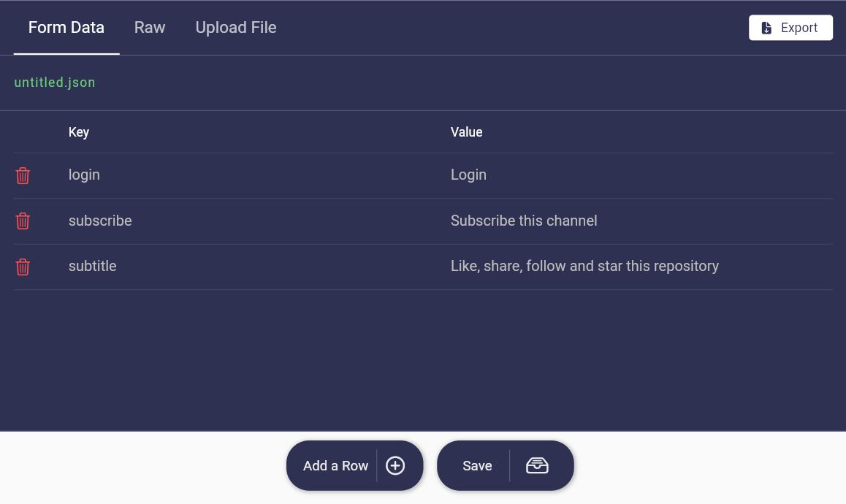Image resolution: width=846 pixels, height=504 pixels.
Task: Select the Form Data tab
Action: [66, 28]
